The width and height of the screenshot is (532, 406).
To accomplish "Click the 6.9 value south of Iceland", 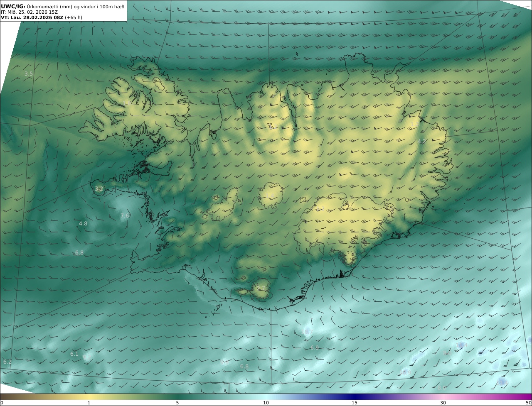I will [x=315, y=347].
